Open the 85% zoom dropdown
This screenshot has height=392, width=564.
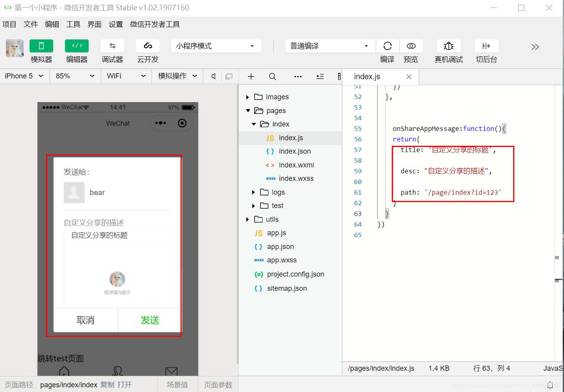tap(75, 76)
